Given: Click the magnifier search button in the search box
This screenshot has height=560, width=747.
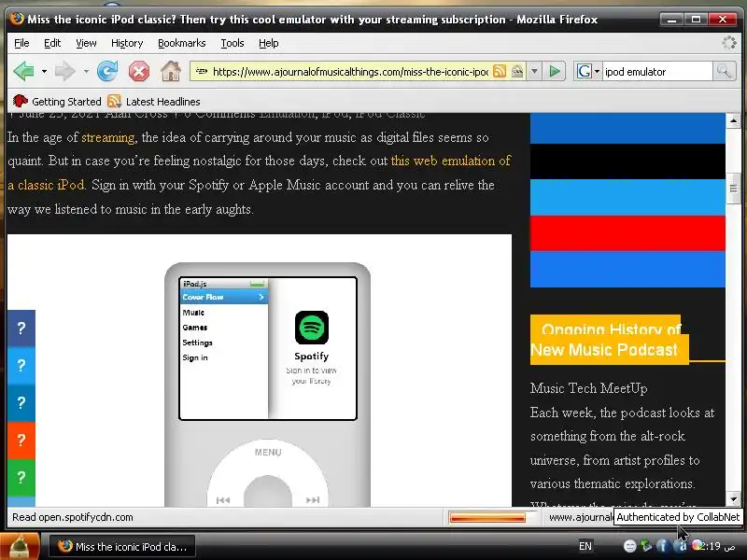Looking at the screenshot, I should (x=725, y=72).
